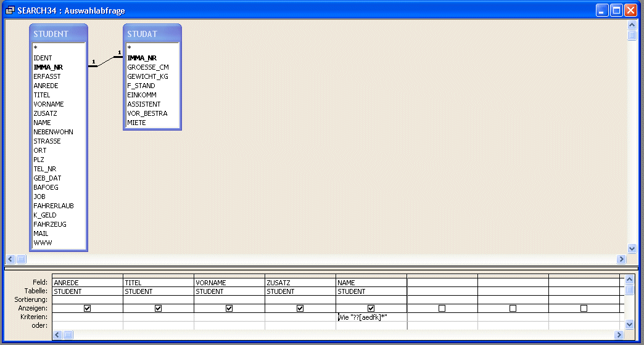Screen dimensions: 644x345
Task: Select MAIL field in STUDENT table
Action: tap(41, 233)
